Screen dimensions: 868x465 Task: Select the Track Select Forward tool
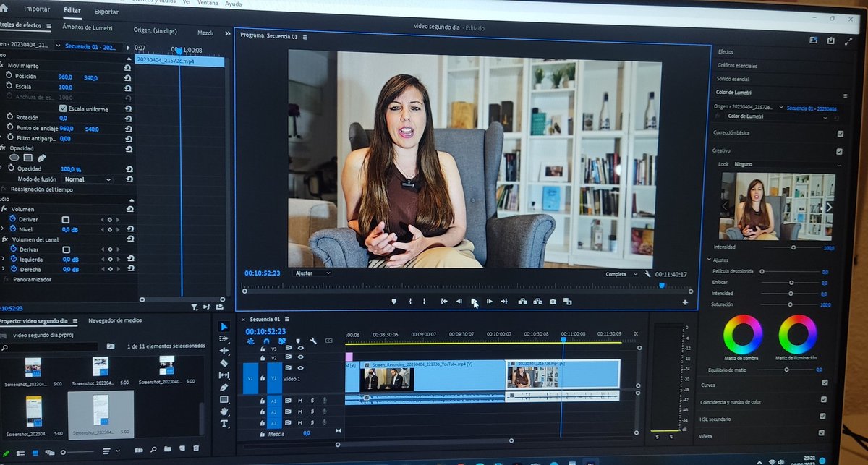(224, 339)
